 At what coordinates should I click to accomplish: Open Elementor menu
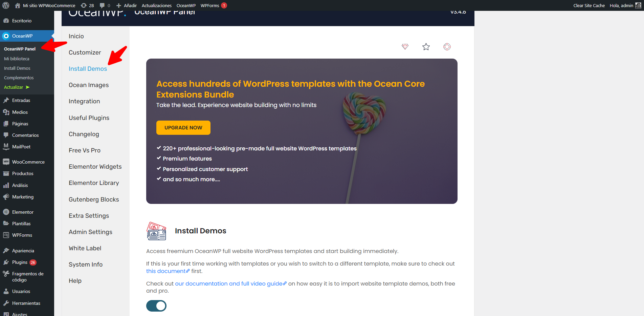tap(23, 212)
